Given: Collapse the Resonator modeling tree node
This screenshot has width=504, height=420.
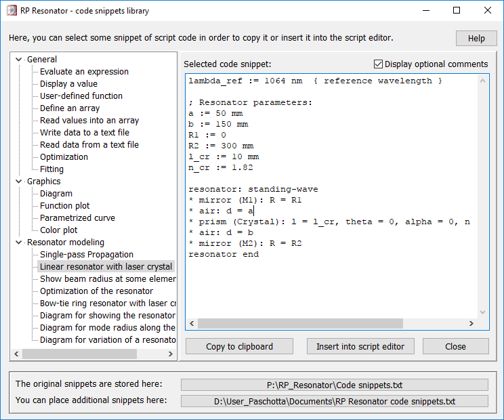Looking at the screenshot, I should (19, 243).
